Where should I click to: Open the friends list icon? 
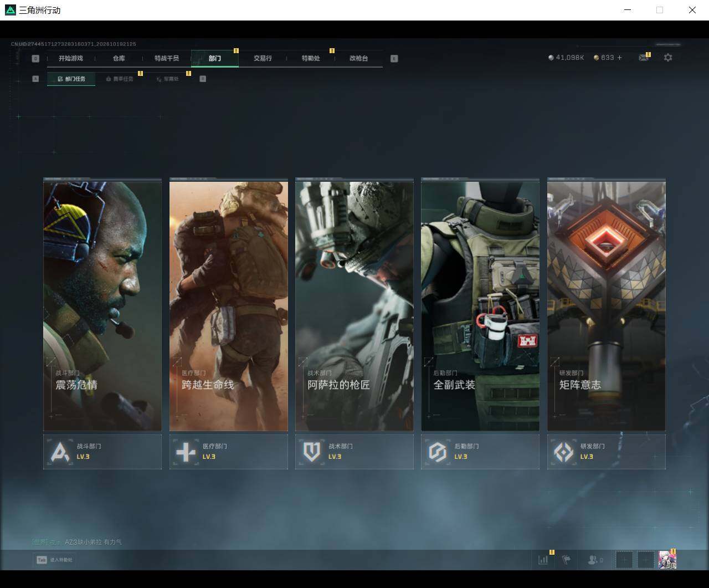point(595,560)
